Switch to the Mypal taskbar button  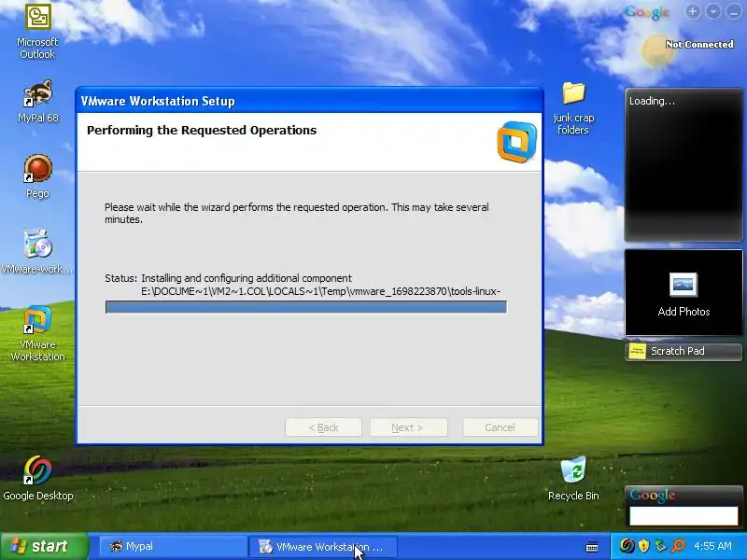173,546
